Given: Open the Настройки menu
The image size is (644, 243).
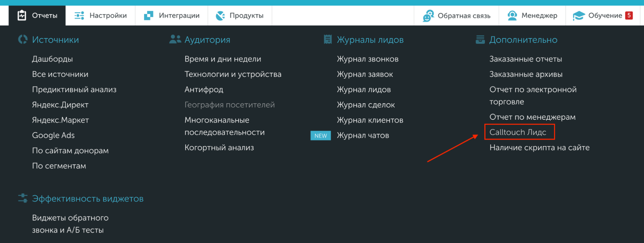Looking at the screenshot, I should tap(101, 15).
